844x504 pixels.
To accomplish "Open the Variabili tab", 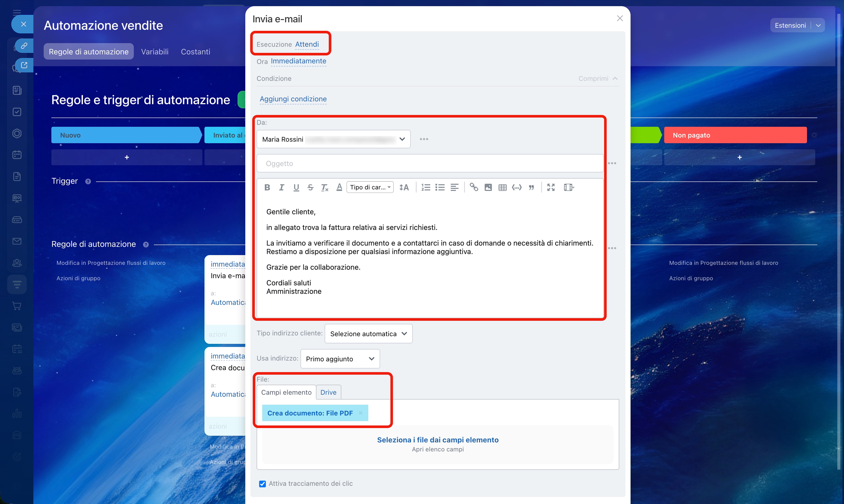I will pyautogui.click(x=155, y=52).
